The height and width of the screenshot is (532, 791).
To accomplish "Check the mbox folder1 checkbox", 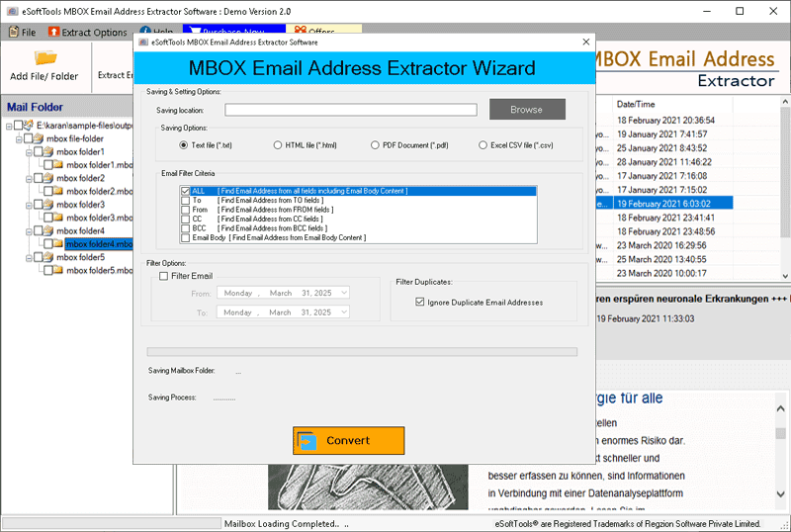I will [x=39, y=151].
